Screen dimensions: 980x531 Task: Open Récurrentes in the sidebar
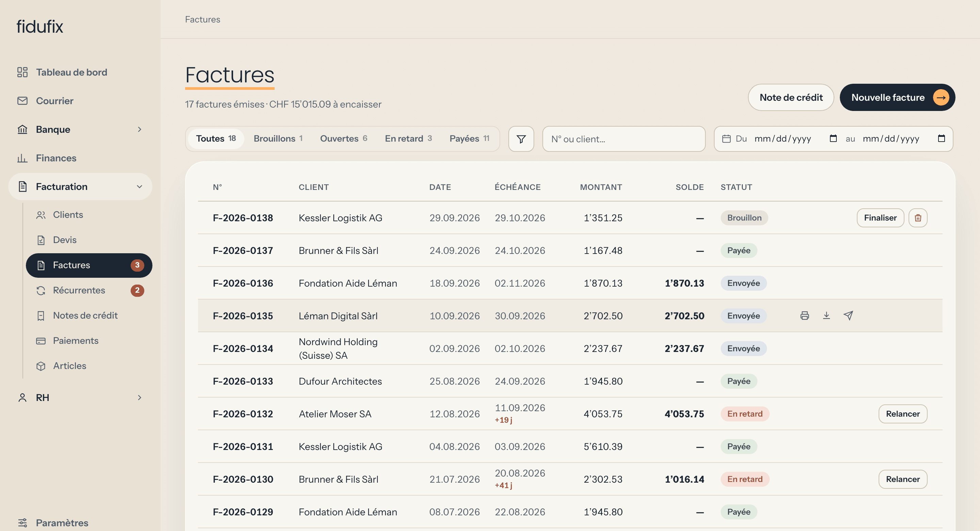click(x=89, y=290)
